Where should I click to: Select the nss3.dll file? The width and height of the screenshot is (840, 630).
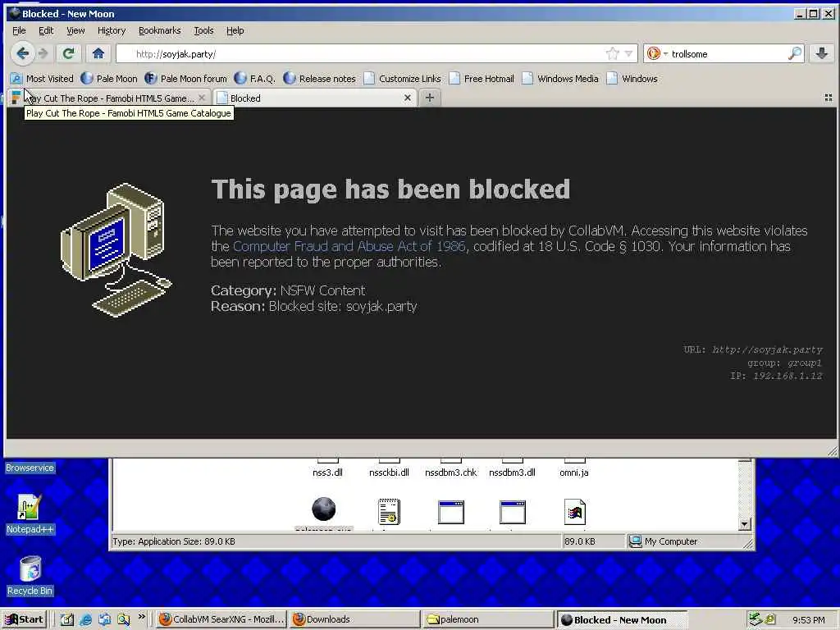pyautogui.click(x=327, y=472)
